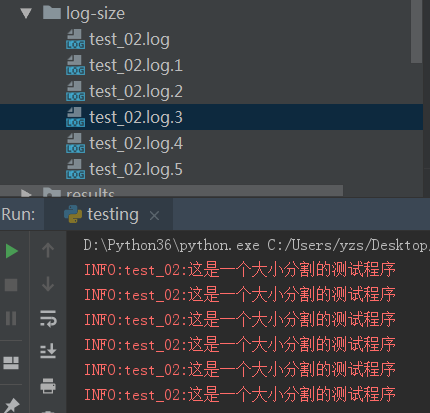
Task: Toggle scroll to end of console
Action: (48, 351)
